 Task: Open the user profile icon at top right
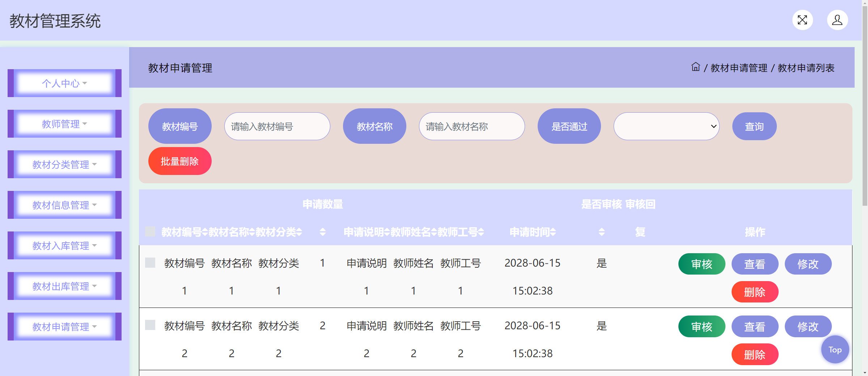[x=837, y=20]
